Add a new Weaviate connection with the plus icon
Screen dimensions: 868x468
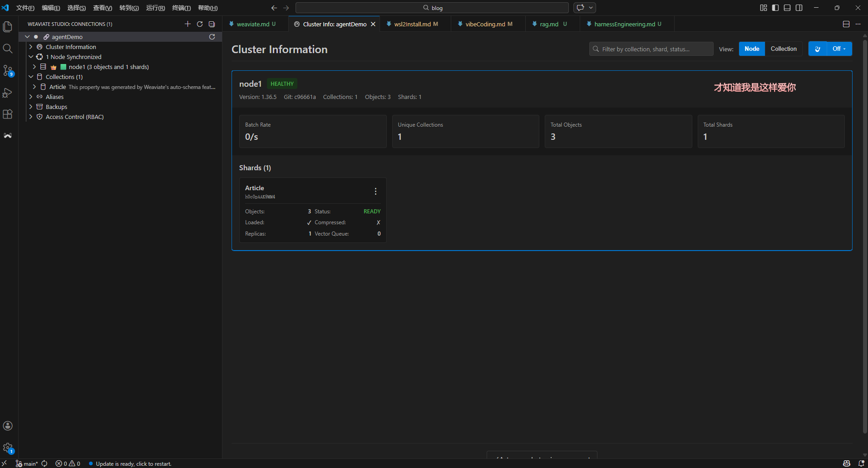tap(188, 24)
